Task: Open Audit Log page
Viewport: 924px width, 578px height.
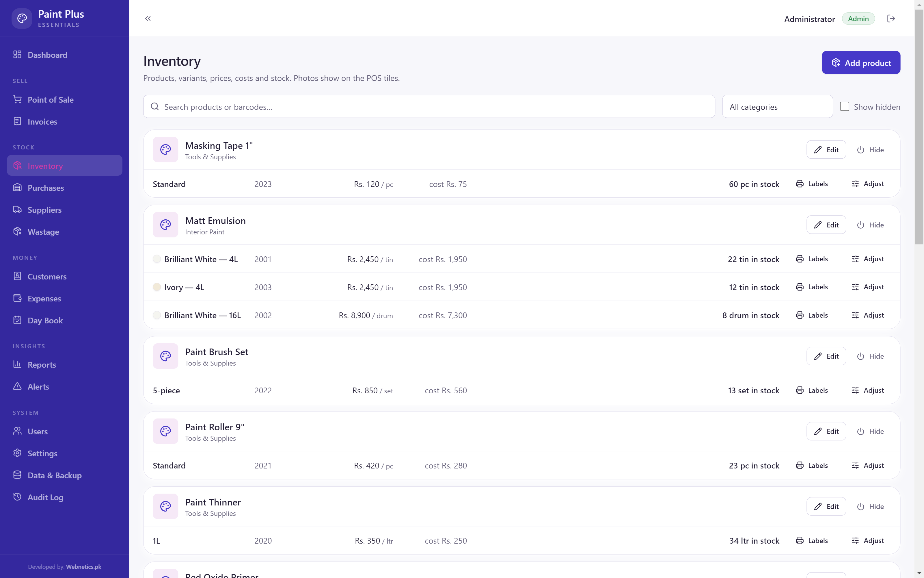Action: (x=64, y=497)
